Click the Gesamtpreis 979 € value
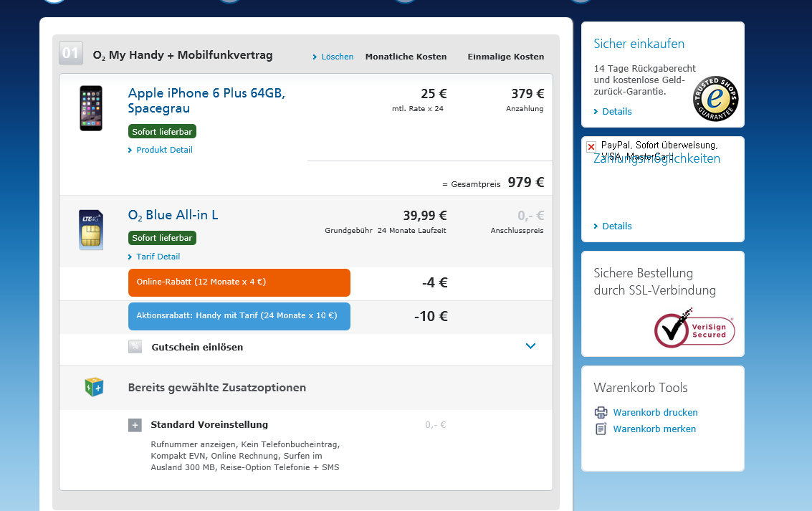812x511 pixels. tap(525, 182)
